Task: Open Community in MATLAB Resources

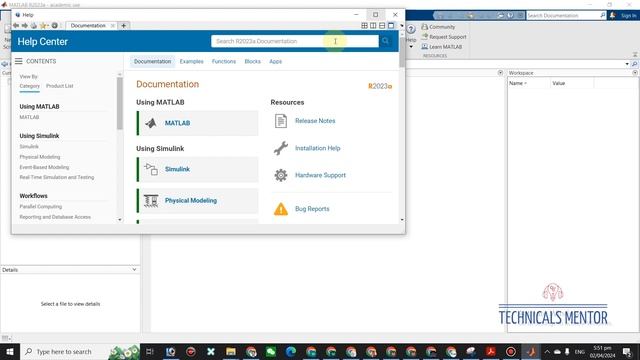Action: click(438, 27)
